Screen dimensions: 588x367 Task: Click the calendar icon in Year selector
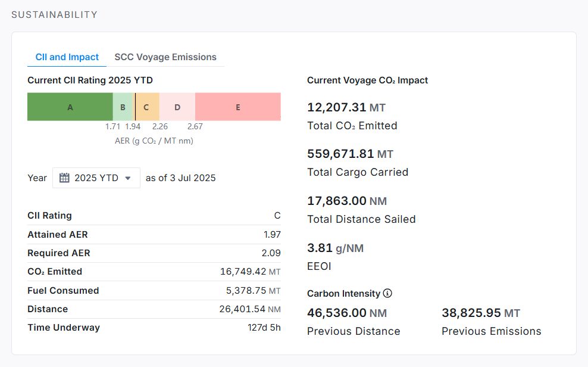click(64, 178)
